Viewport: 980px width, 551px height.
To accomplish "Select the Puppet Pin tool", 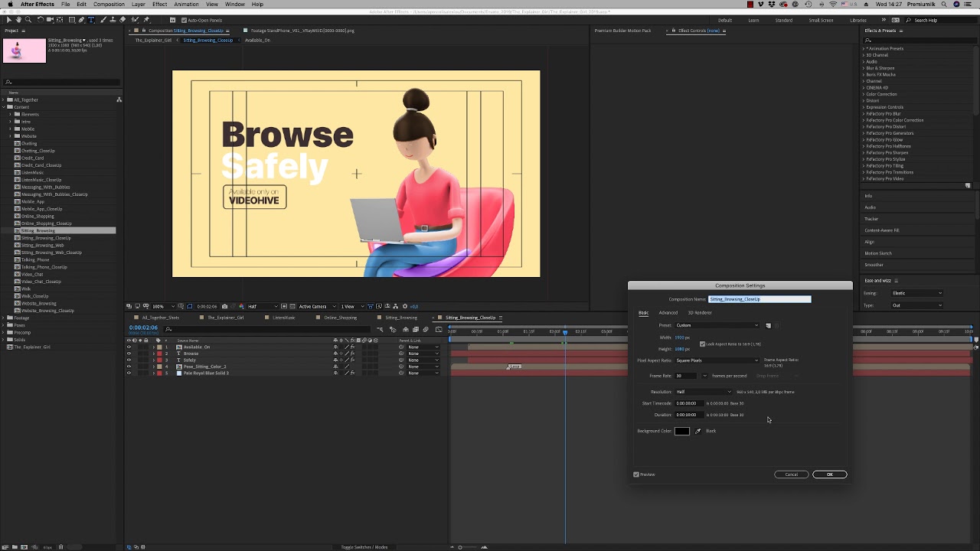I will point(146,20).
